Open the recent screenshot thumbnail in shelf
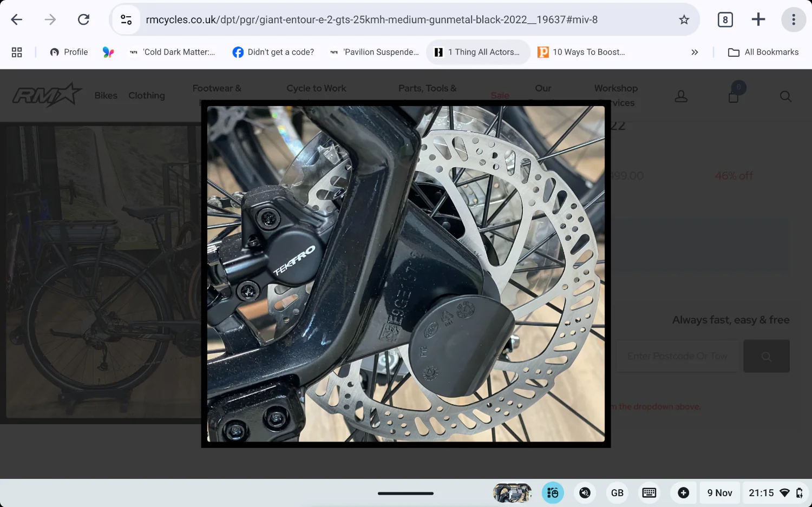 (x=512, y=493)
